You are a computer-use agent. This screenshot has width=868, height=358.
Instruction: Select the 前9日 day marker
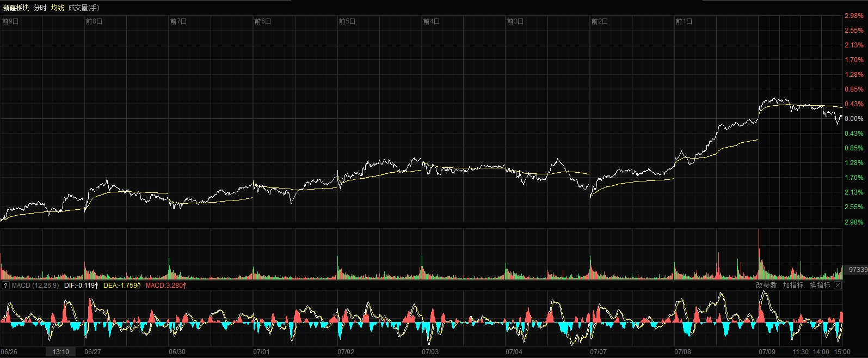tap(10, 21)
